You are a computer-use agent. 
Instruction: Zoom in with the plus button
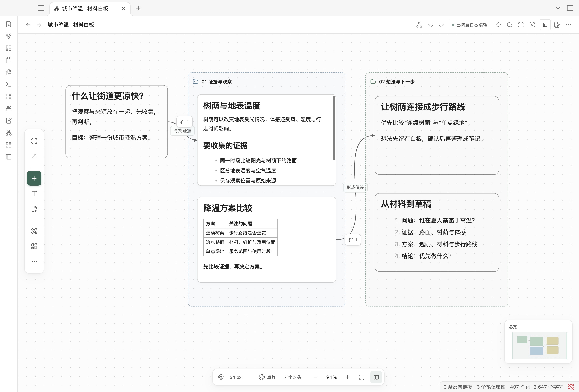point(348,377)
